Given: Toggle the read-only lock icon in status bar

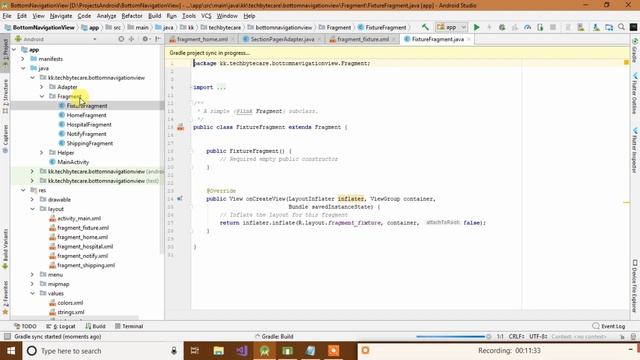Looking at the screenshot, I should point(622,337).
